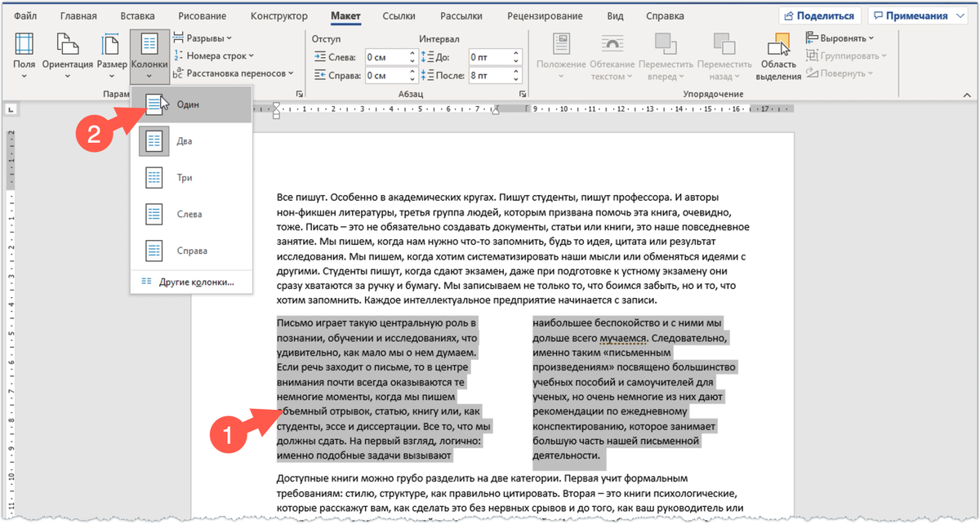The height and width of the screenshot is (524, 980).
Task: Switch to the Вид tab
Action: coord(615,16)
